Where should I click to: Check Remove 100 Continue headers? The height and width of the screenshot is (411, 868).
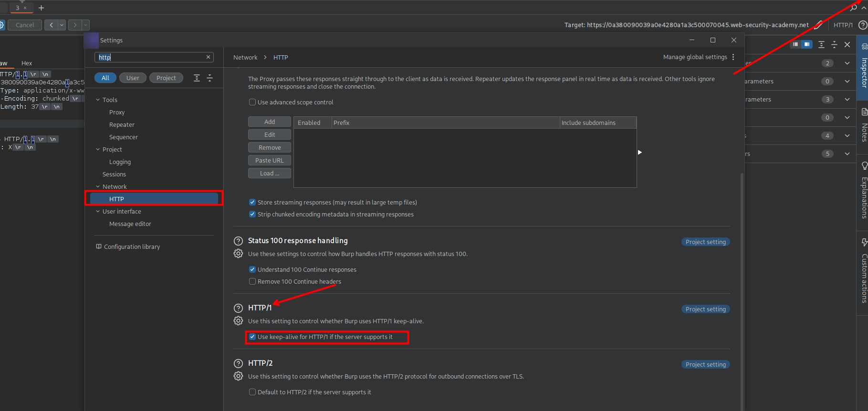pyautogui.click(x=252, y=282)
